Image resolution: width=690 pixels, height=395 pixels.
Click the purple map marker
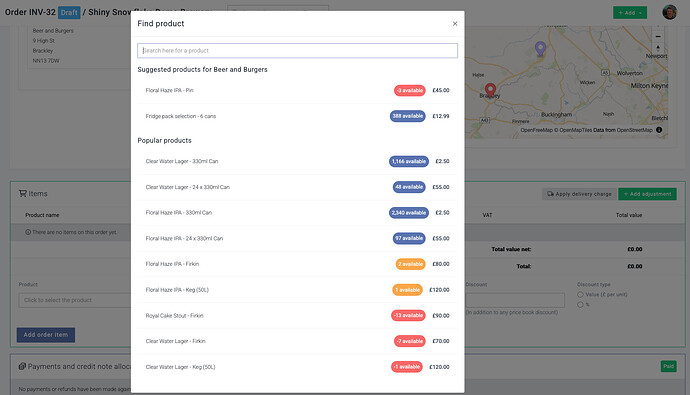click(x=540, y=48)
